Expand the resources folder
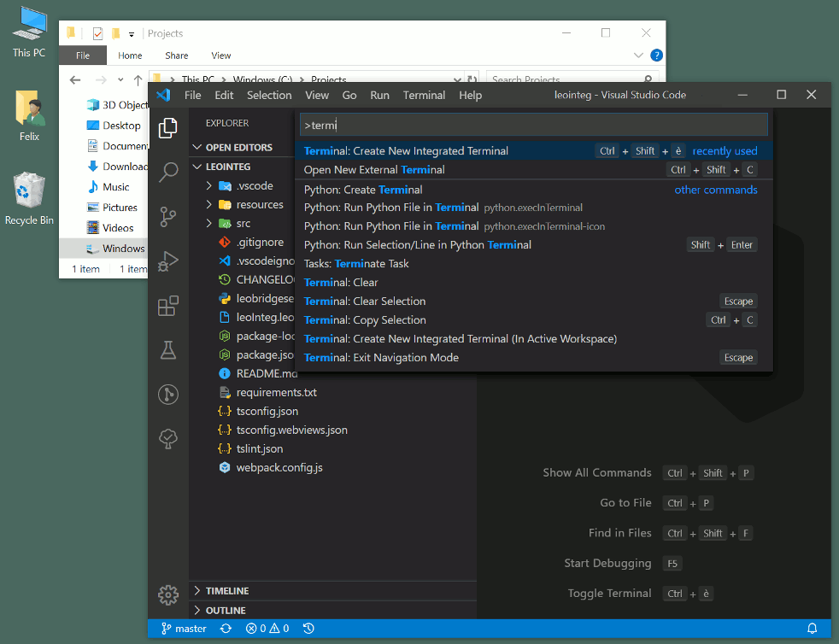Viewport: 839px width, 644px height. (x=208, y=204)
